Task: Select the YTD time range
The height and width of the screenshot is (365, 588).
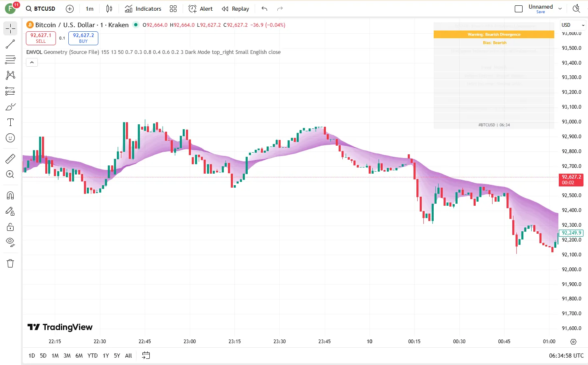Action: (93, 356)
